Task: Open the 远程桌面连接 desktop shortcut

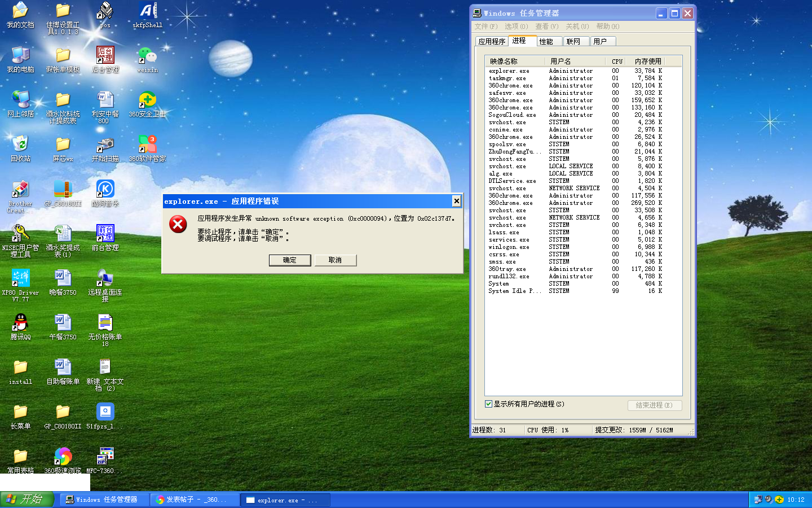Action: [105, 286]
